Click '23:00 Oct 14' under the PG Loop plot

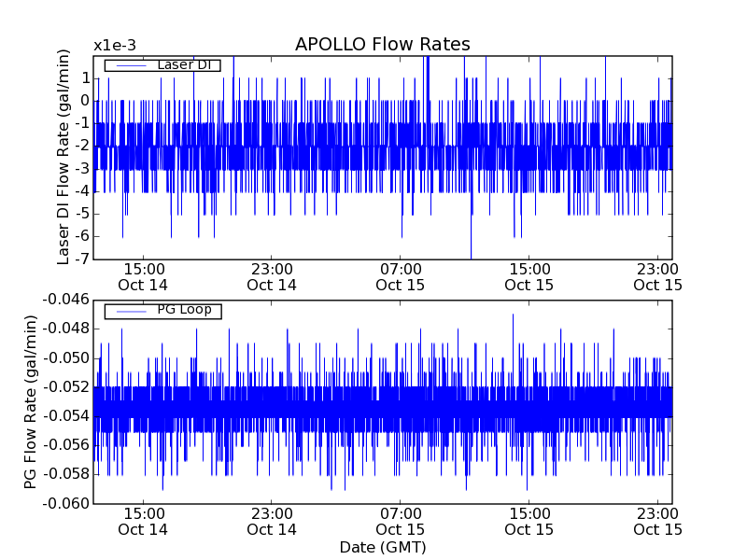point(272,522)
